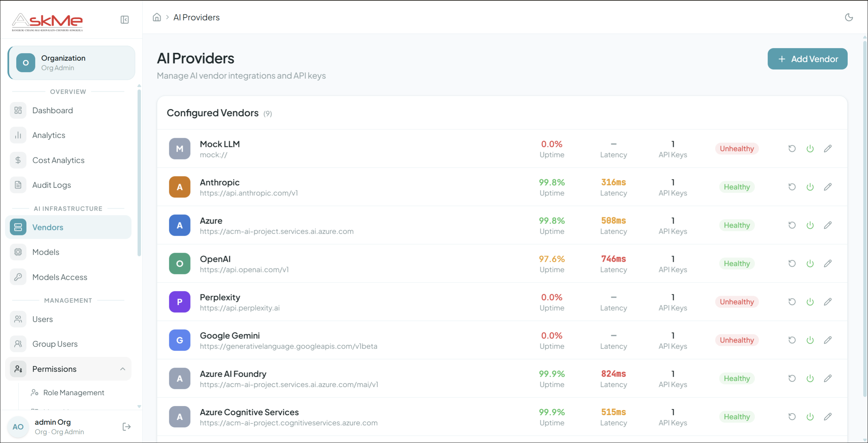Image resolution: width=868 pixels, height=443 pixels.
Task: Refresh health for Azure Cognitive Services
Action: 792,417
